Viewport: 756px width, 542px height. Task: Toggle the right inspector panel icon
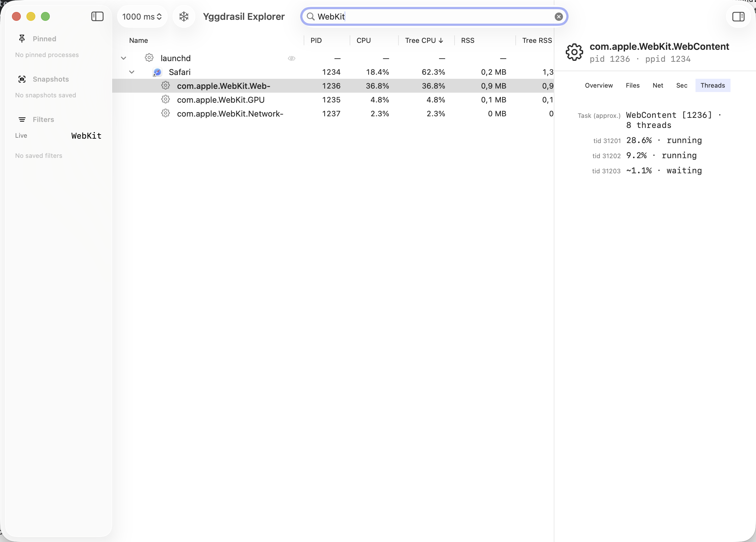click(738, 16)
